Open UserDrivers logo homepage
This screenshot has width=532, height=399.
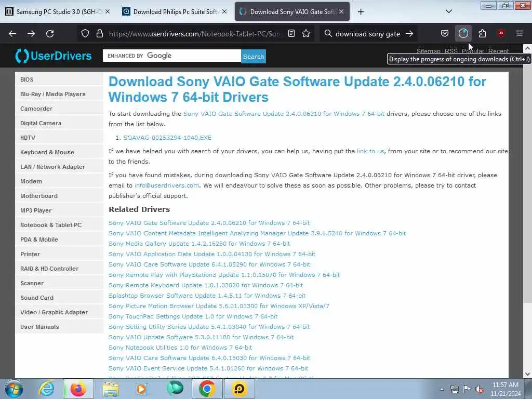tap(54, 56)
